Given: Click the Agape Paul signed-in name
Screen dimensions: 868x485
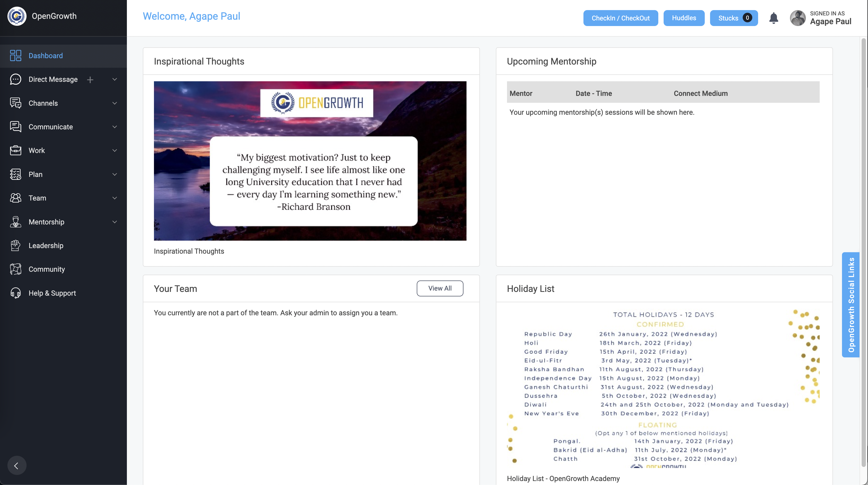Looking at the screenshot, I should pyautogui.click(x=831, y=22).
